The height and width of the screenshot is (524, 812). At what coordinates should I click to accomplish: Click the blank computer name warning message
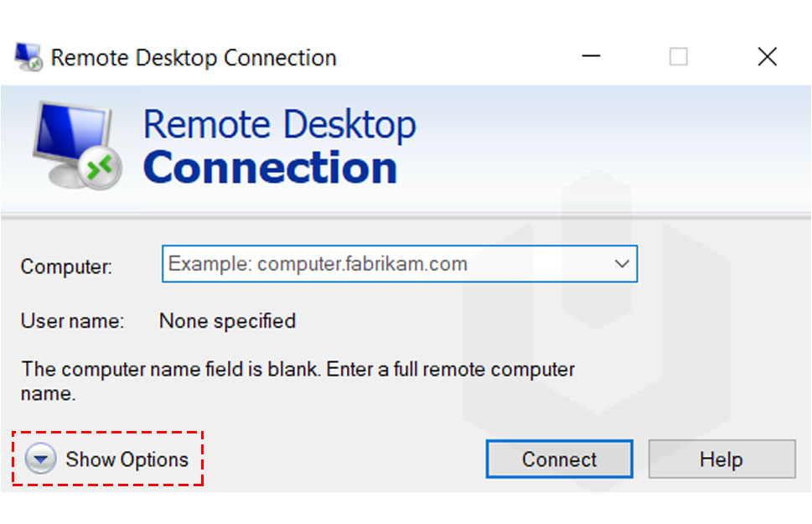(297, 381)
